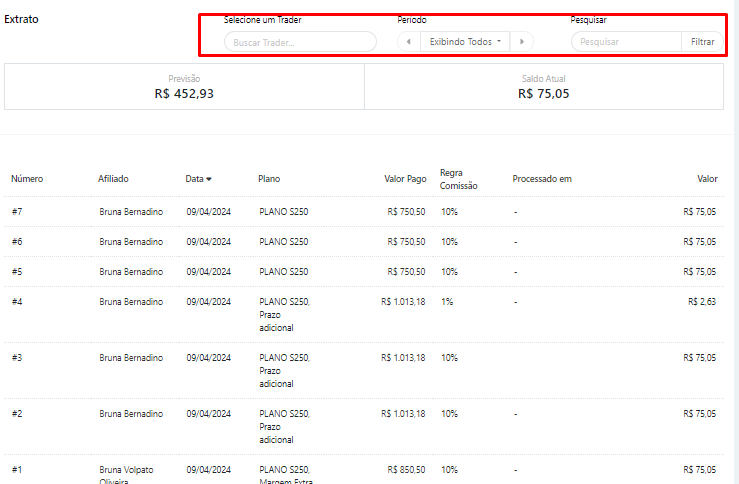Click the Filtrar button
739x484 pixels.
[x=703, y=42]
